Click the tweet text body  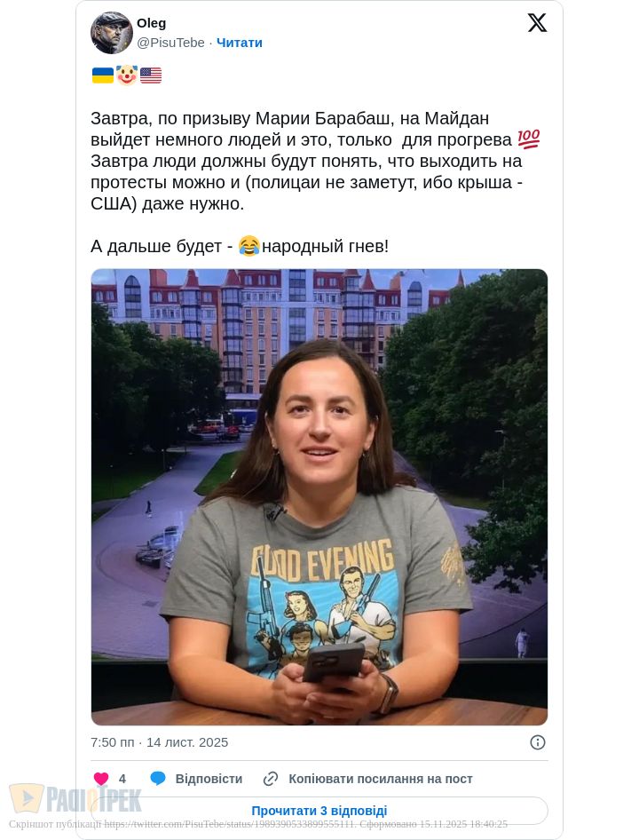point(315,182)
